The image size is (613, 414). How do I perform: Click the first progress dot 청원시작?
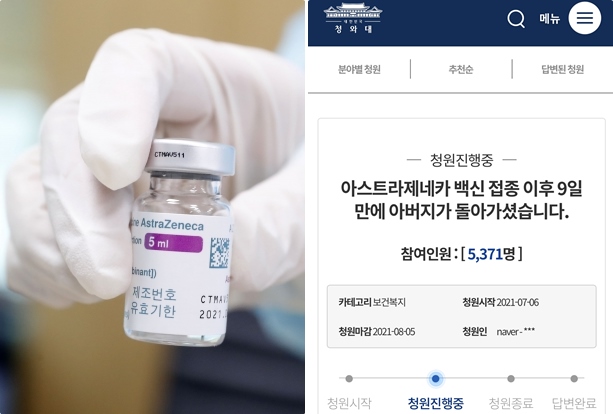(x=349, y=378)
